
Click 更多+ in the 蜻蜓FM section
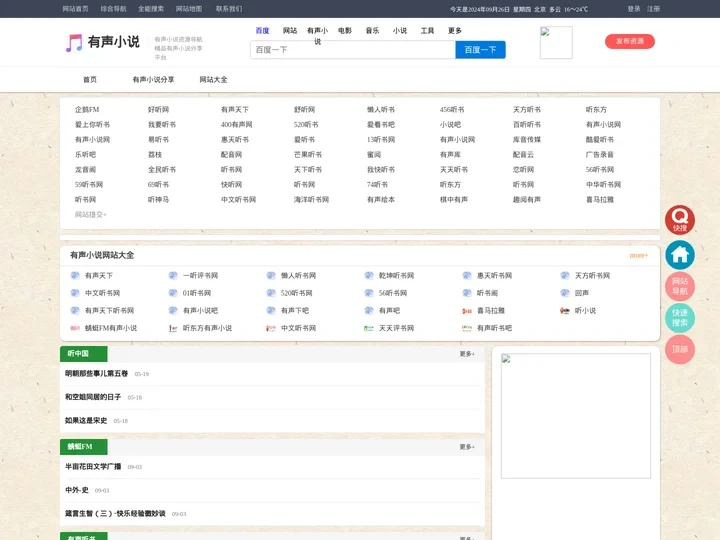pos(467,447)
